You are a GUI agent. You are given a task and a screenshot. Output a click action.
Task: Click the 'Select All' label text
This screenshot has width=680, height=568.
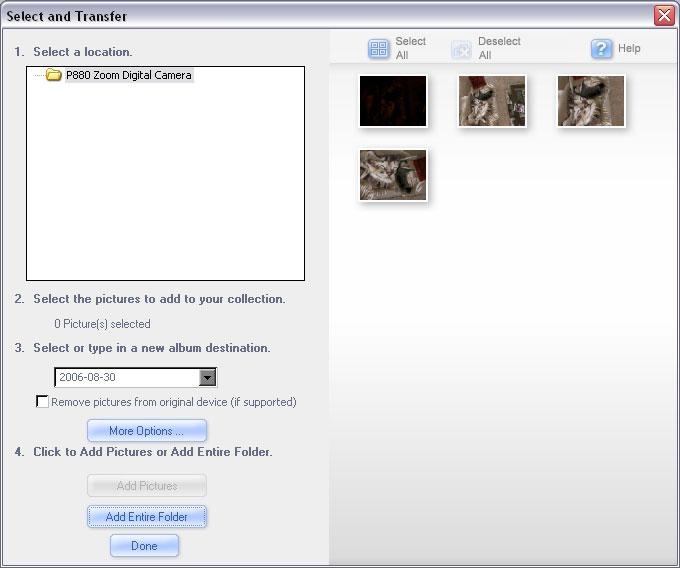pyautogui.click(x=410, y=48)
